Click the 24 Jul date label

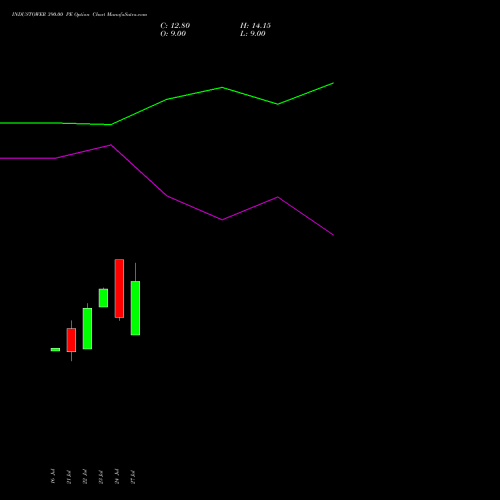click(x=117, y=476)
